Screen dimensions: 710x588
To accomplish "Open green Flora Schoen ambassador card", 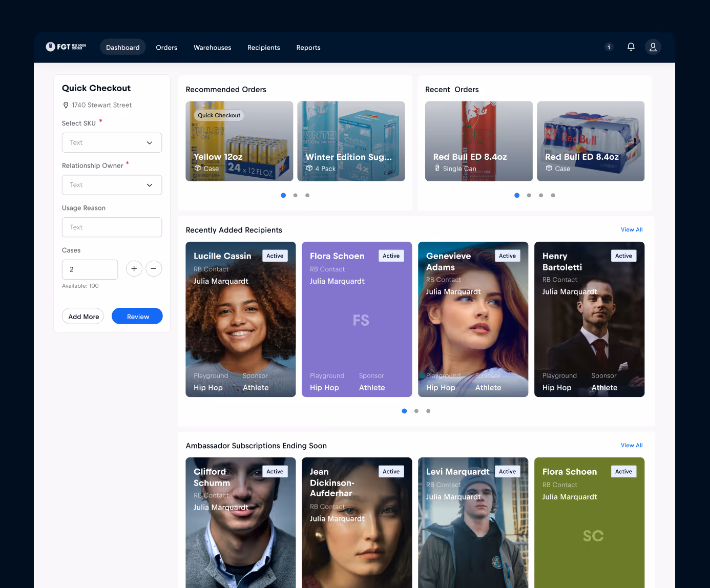I will (590, 523).
